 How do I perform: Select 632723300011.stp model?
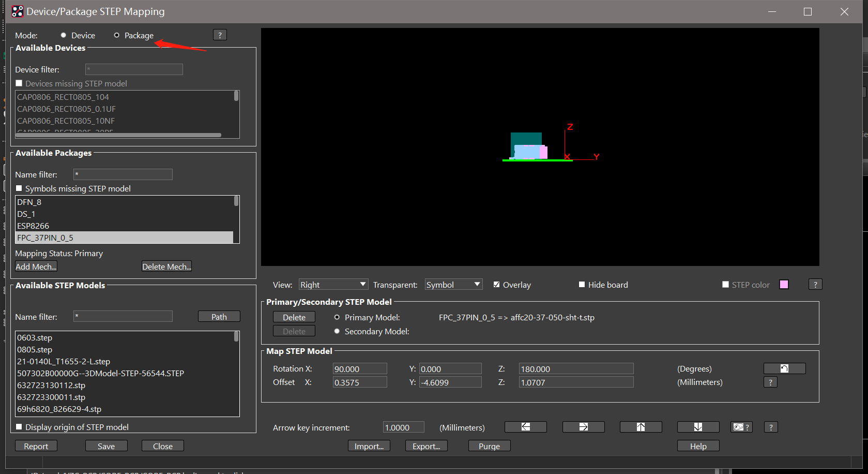point(125,397)
